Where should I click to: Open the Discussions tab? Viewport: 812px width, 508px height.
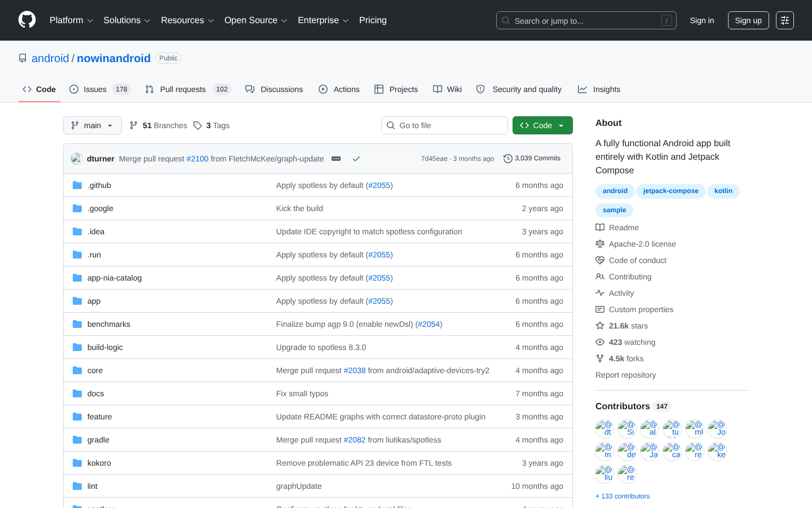point(274,89)
